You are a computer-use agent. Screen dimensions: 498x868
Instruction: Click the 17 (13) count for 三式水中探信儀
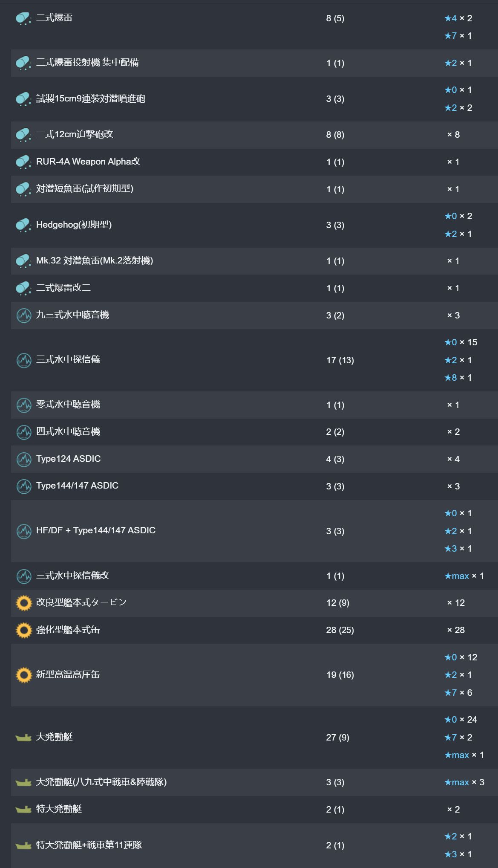(340, 360)
